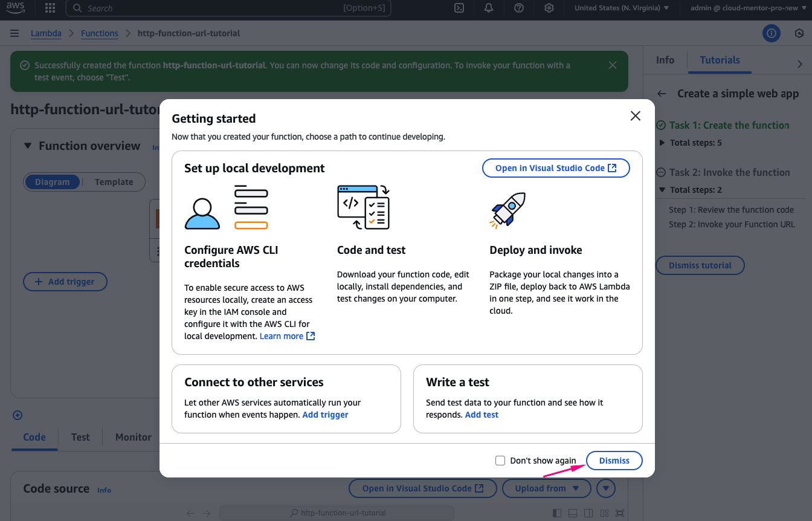812x521 pixels.
Task: Open the Info tab in side panel
Action: coord(665,60)
